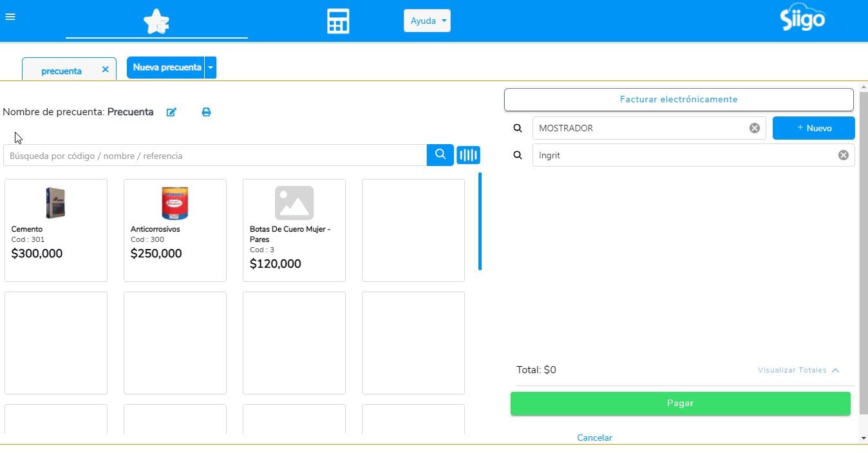Clear the Ingrit seller field

[843, 155]
